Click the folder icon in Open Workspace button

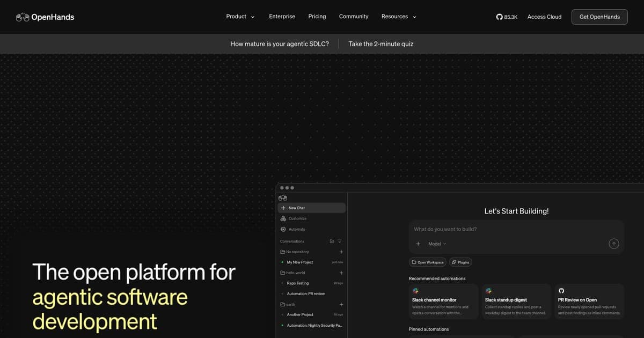(x=414, y=262)
